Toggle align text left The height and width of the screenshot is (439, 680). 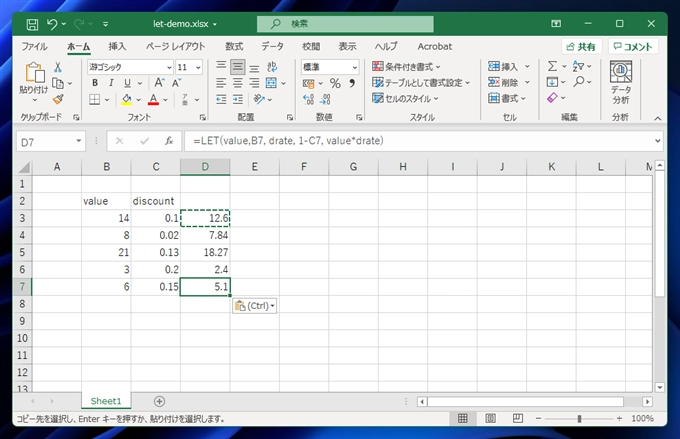[221, 83]
